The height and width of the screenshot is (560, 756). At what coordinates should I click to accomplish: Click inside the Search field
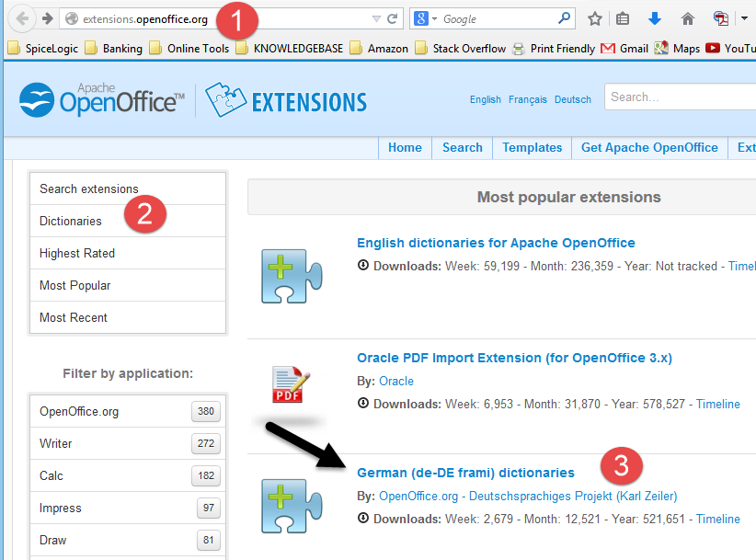(681, 96)
